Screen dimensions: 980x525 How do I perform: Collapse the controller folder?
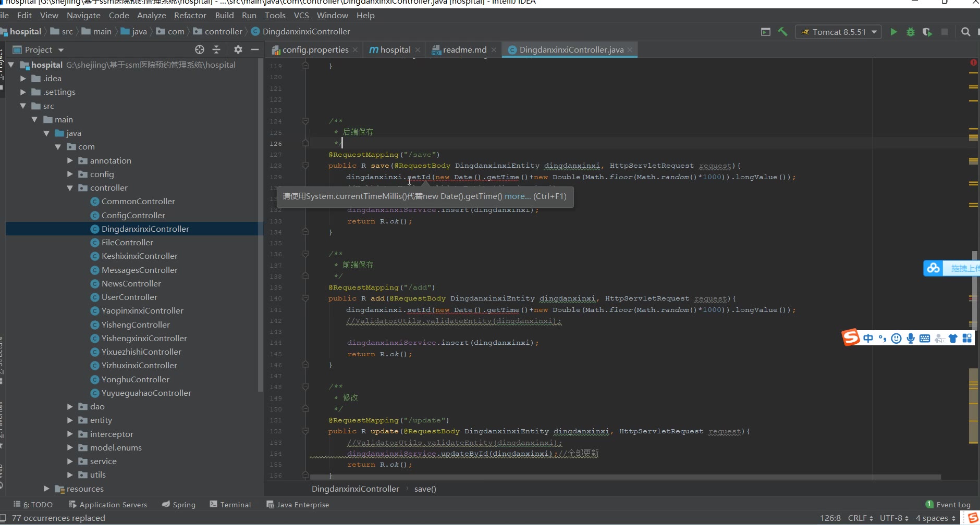point(70,187)
